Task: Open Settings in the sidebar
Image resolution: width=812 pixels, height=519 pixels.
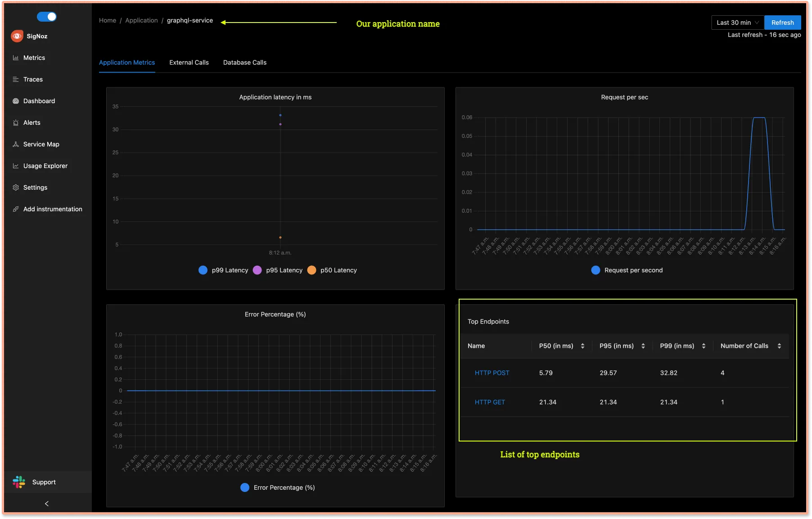Action: 47,187
